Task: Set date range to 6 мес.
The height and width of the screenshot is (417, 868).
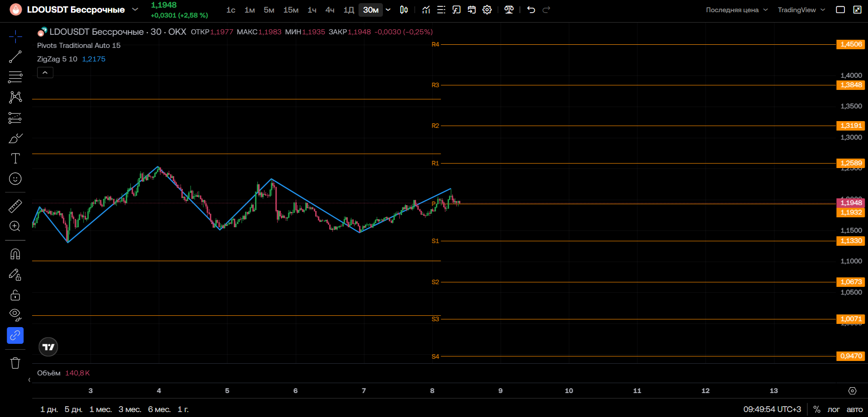Action: [159, 409]
